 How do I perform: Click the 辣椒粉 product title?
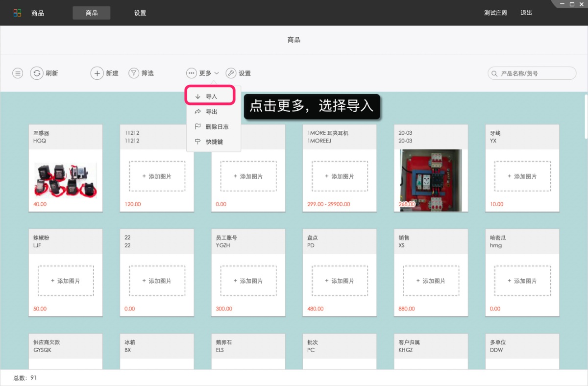tap(41, 238)
